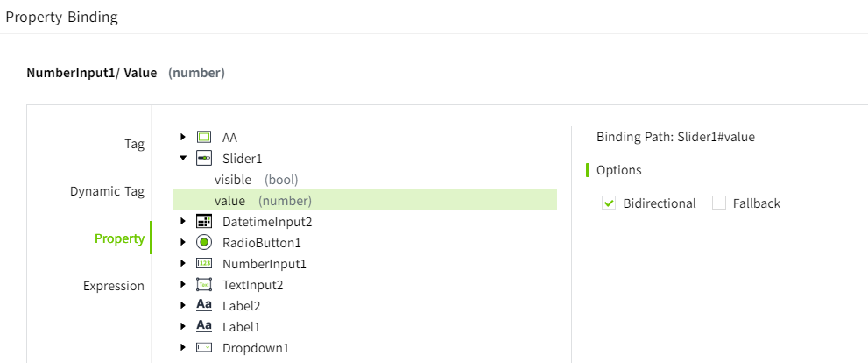This screenshot has height=363, width=868.
Task: Click the Label2 Aa icon
Action: (204, 305)
